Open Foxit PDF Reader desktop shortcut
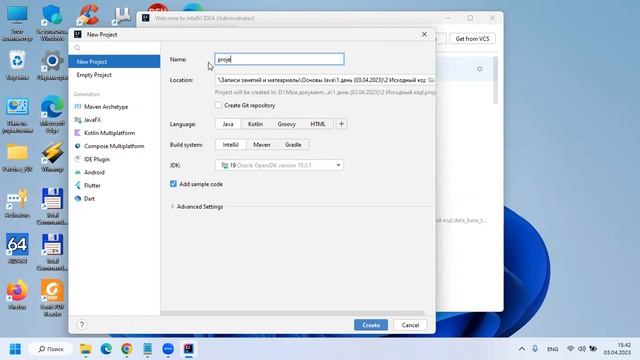 [x=52, y=298]
